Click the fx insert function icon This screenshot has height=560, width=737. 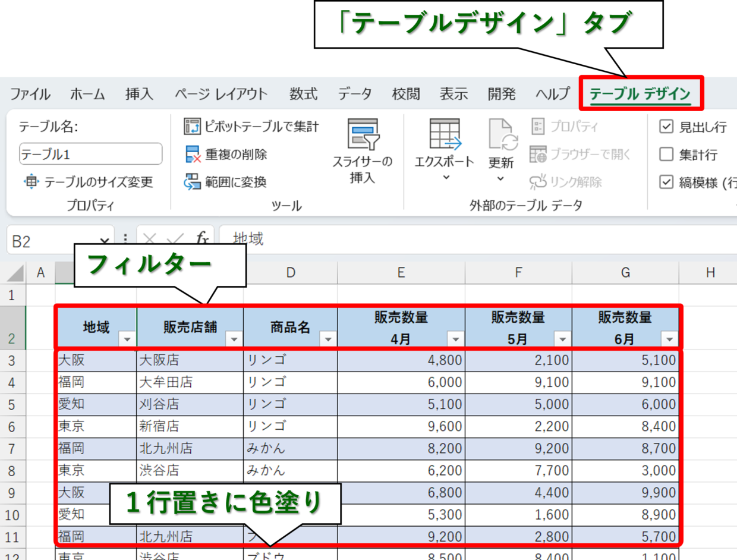tap(203, 239)
